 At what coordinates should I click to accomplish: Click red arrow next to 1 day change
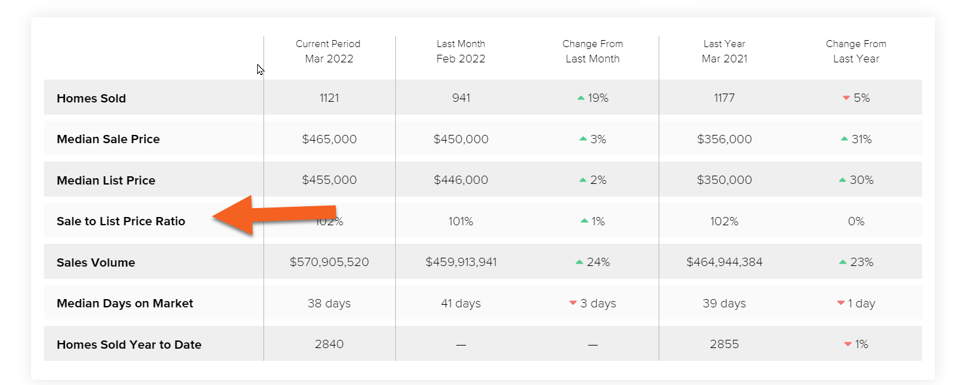click(841, 304)
